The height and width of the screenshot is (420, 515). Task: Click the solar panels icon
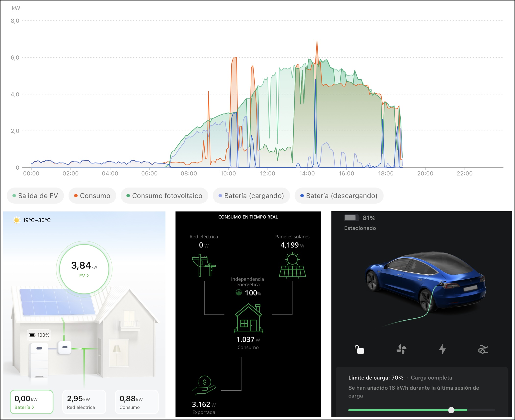coord(292,265)
